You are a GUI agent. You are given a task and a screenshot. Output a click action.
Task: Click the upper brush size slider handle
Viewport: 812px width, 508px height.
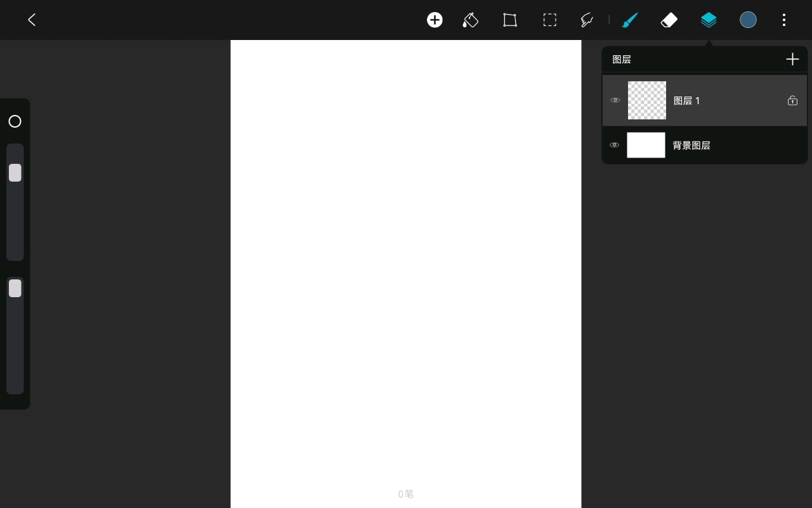click(15, 173)
